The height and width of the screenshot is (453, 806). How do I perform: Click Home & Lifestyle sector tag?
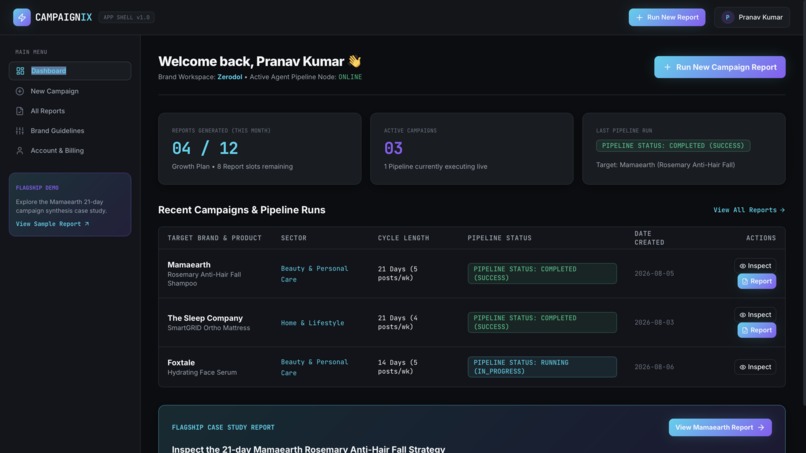click(x=312, y=323)
